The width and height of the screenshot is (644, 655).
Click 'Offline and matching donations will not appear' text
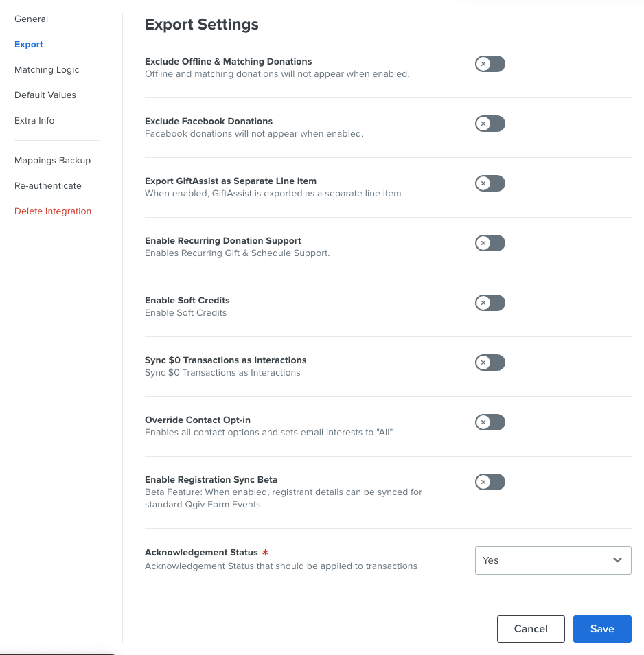(x=277, y=74)
